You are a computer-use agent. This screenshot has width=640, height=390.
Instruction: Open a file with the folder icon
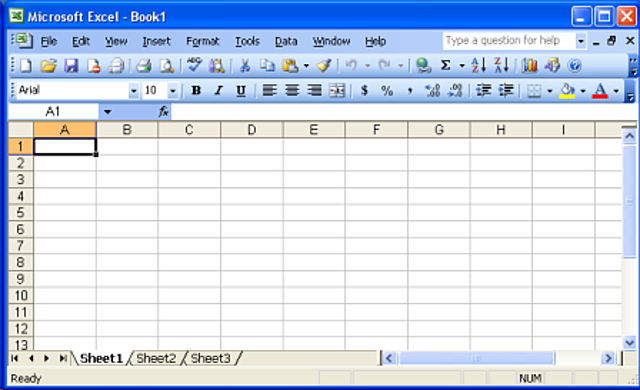[49, 65]
